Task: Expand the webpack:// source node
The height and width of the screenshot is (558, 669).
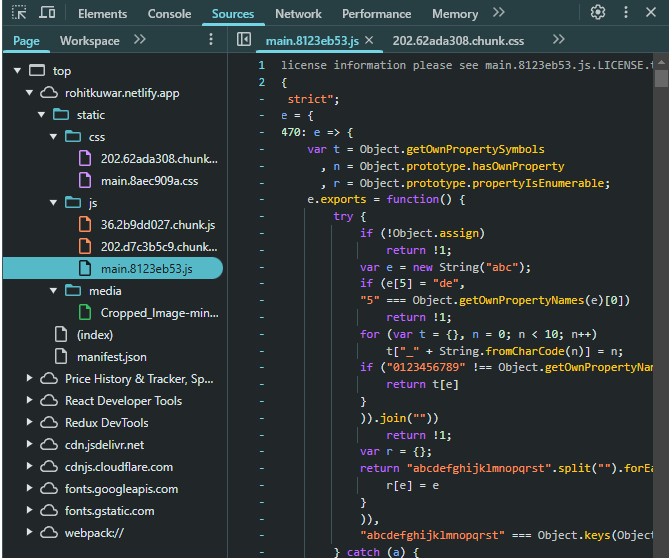Action: [x=30, y=533]
